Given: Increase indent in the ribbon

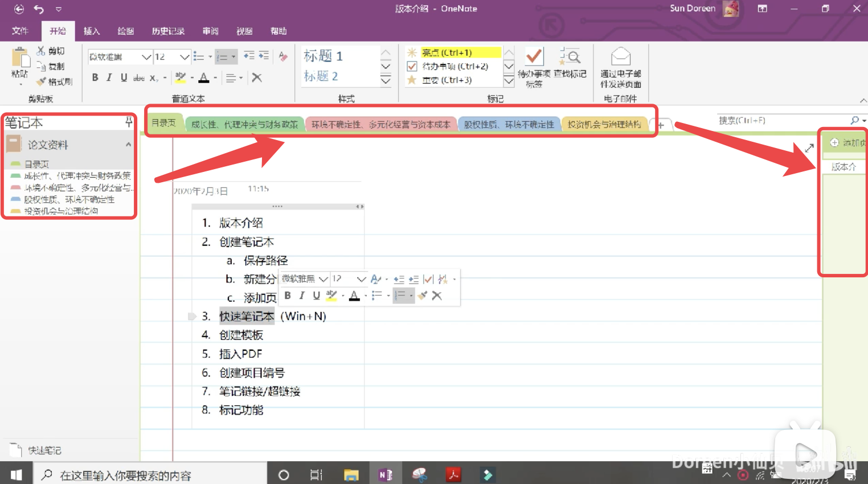Looking at the screenshot, I should 264,56.
